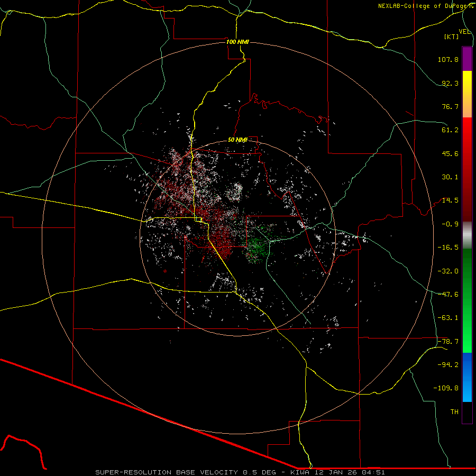
Task: Select the 76.7 velocity scale value
Action: point(450,106)
